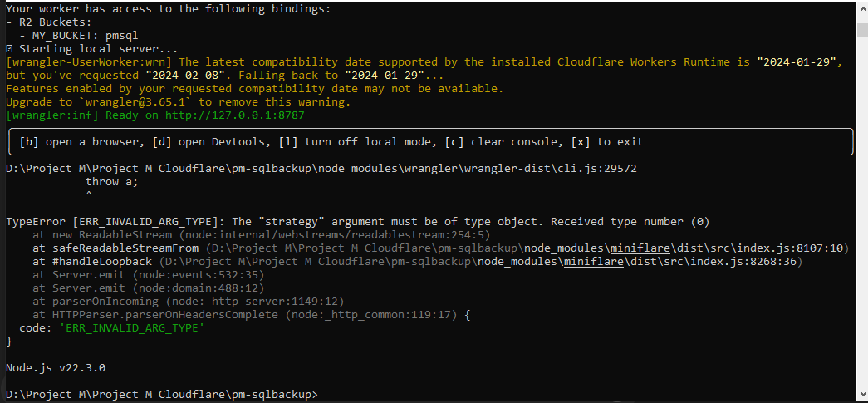
Task: Click the Node.js v22.3.0 version text
Action: pyautogui.click(x=55, y=366)
